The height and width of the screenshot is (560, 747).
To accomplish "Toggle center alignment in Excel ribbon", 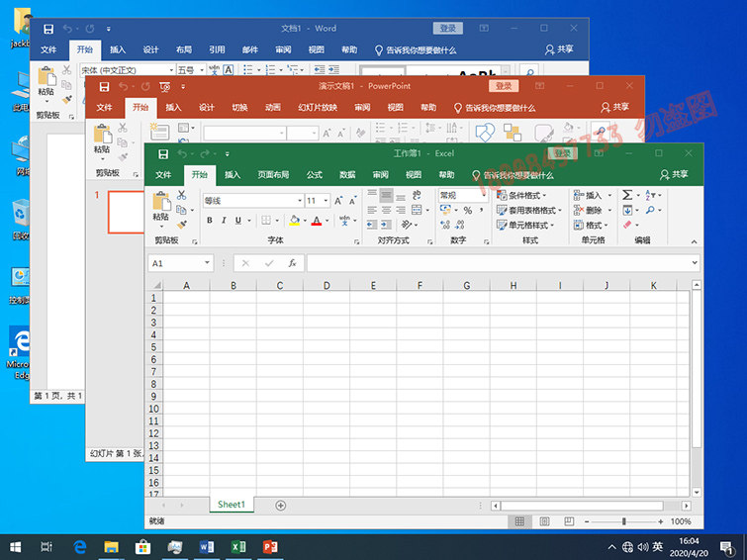I will (x=387, y=210).
